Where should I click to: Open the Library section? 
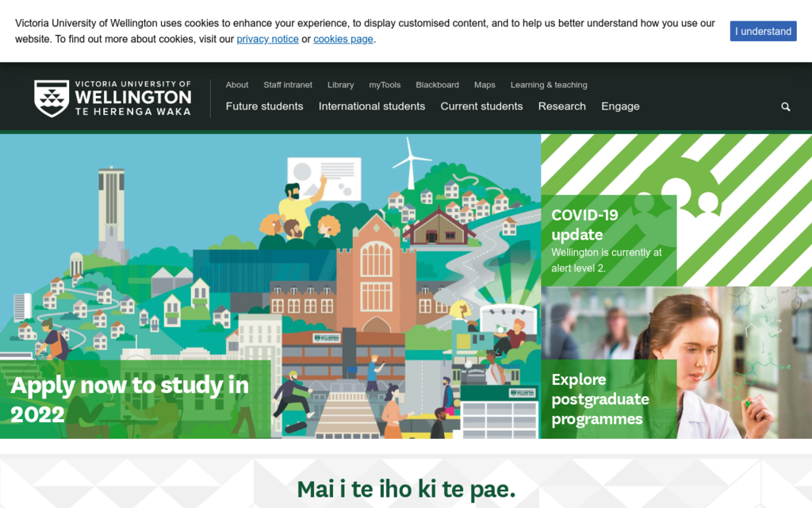[x=340, y=85]
